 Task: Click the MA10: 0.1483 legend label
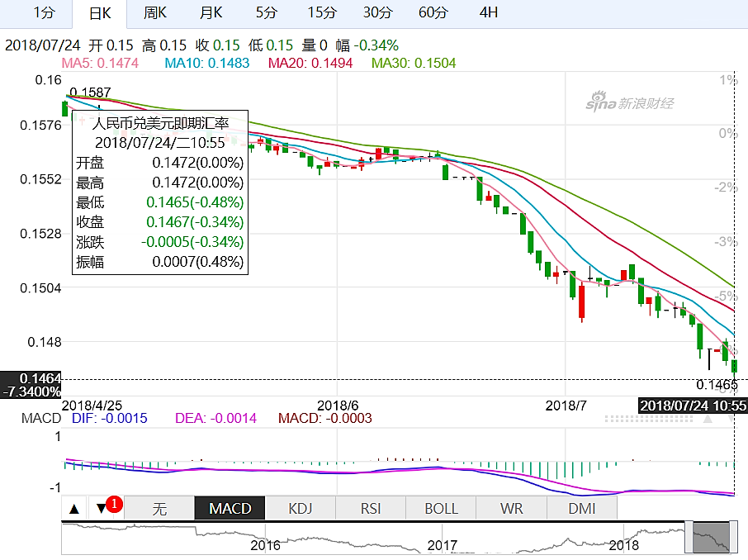(x=207, y=63)
